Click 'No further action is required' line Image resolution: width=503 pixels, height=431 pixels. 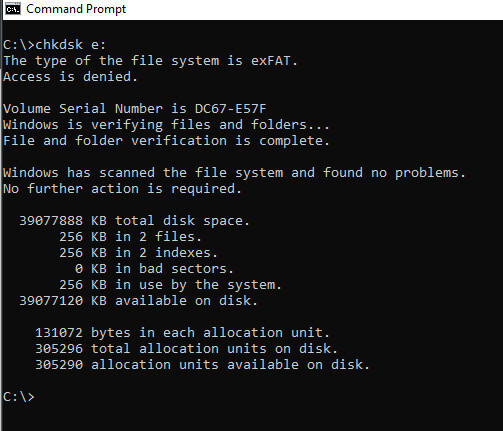coord(122,189)
